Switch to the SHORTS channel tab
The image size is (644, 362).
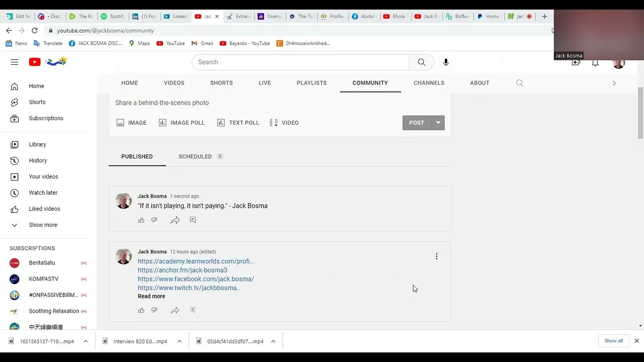point(221,83)
